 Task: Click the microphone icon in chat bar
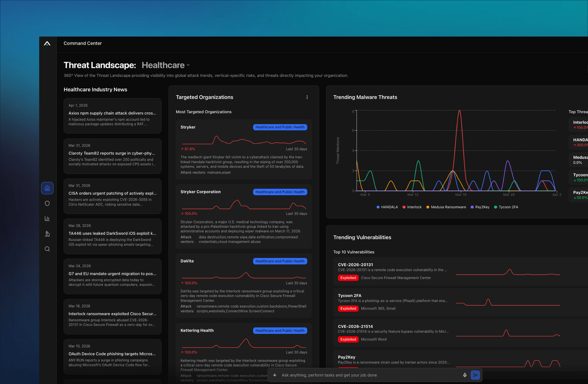(465, 375)
